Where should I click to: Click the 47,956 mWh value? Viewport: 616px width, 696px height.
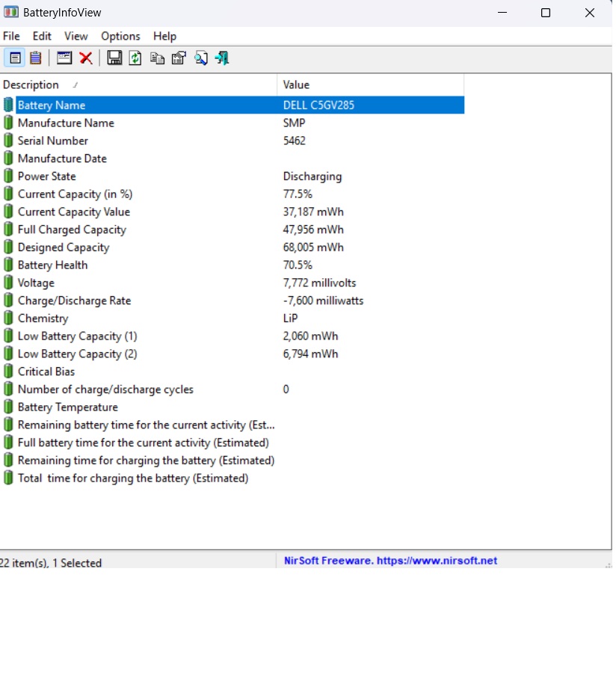tap(313, 230)
